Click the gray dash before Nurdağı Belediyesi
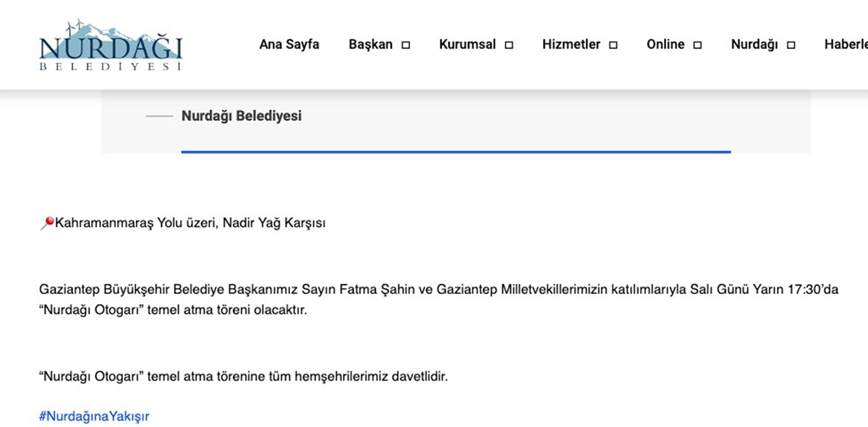868x427 pixels. (x=161, y=116)
